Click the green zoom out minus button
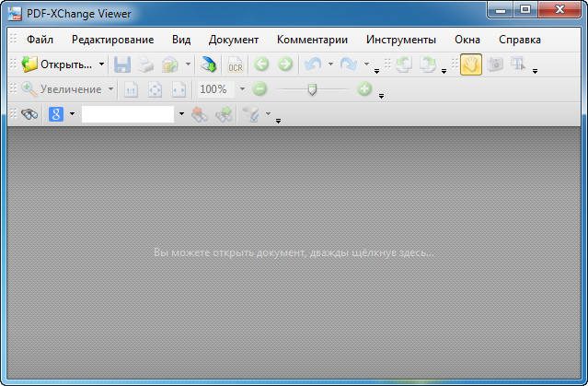Screen dimensions: 588x386 coord(259,90)
